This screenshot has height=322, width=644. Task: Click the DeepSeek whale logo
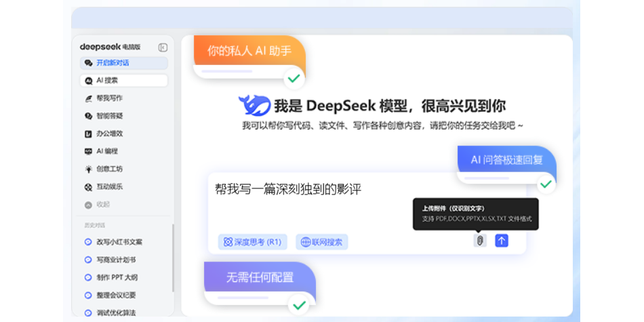tap(254, 105)
